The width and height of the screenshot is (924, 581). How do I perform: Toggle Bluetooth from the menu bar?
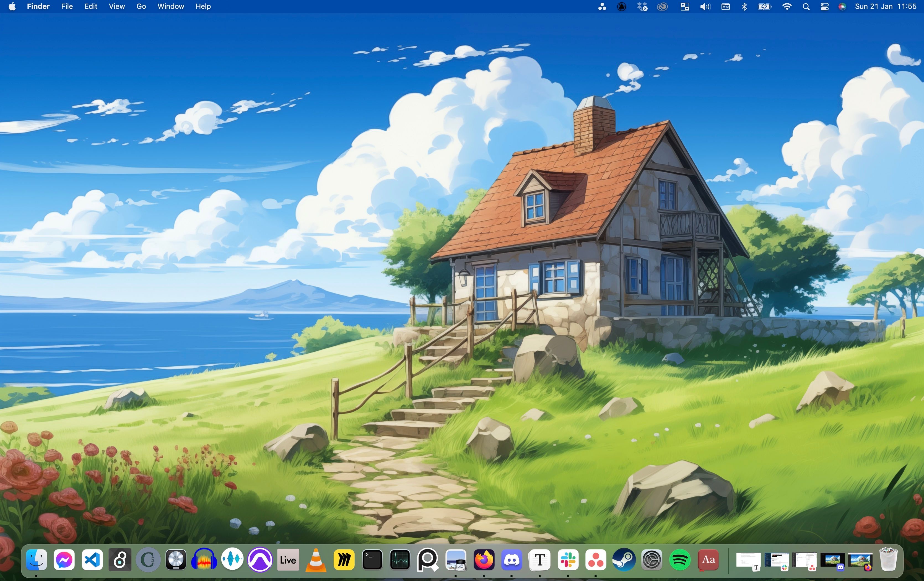(744, 6)
